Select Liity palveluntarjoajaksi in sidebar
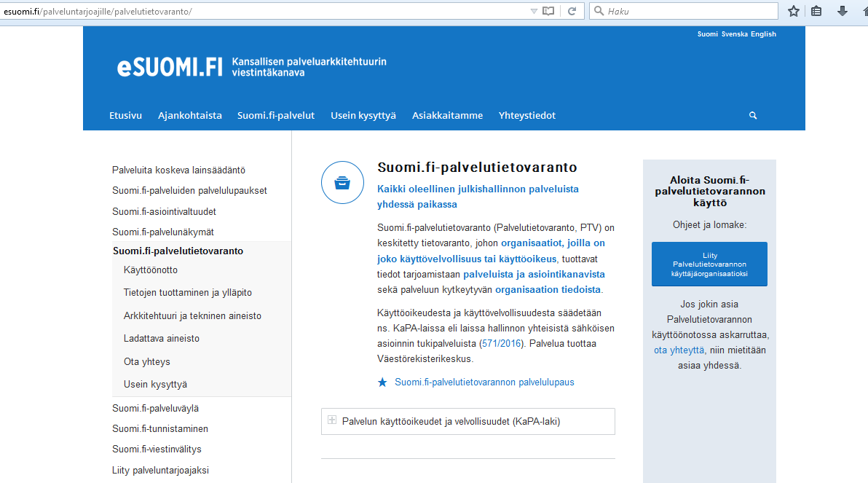 [x=160, y=471]
